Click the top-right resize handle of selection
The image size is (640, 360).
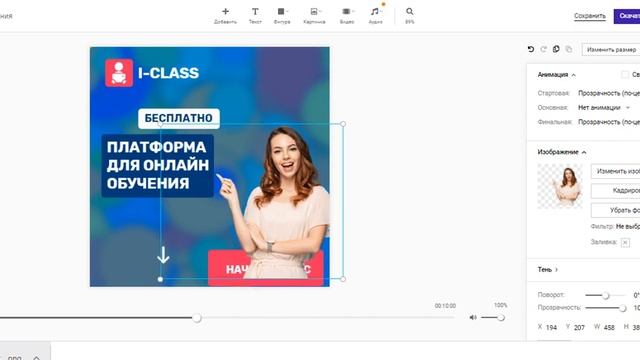343,124
